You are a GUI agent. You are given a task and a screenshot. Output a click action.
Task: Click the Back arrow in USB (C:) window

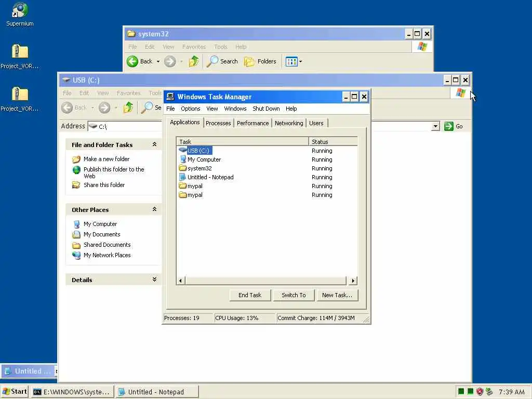(x=67, y=108)
